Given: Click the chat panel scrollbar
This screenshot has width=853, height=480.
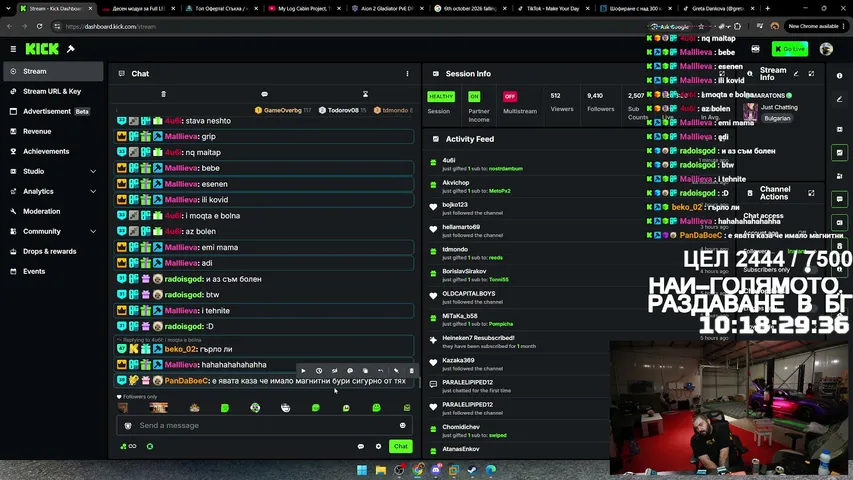Looking at the screenshot, I should click(x=421, y=381).
